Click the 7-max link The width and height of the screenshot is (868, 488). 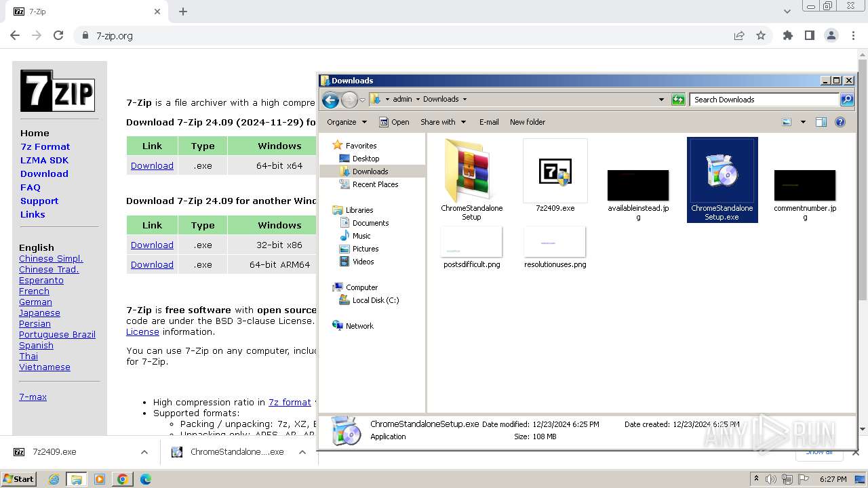(x=33, y=396)
